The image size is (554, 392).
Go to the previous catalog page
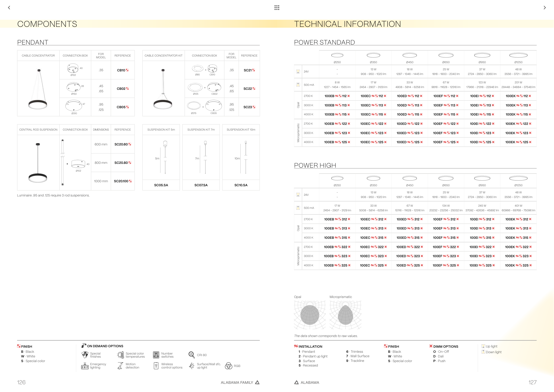pyautogui.click(x=9, y=8)
